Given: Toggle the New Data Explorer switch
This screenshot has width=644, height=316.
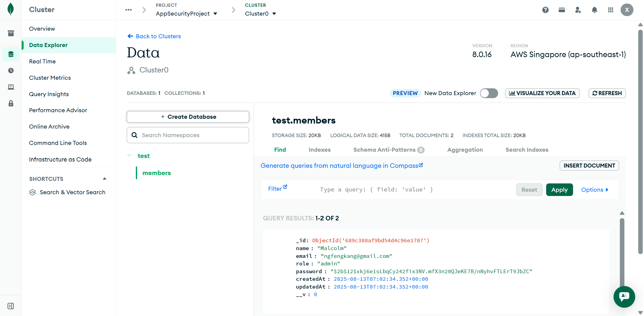Looking at the screenshot, I should pyautogui.click(x=489, y=93).
